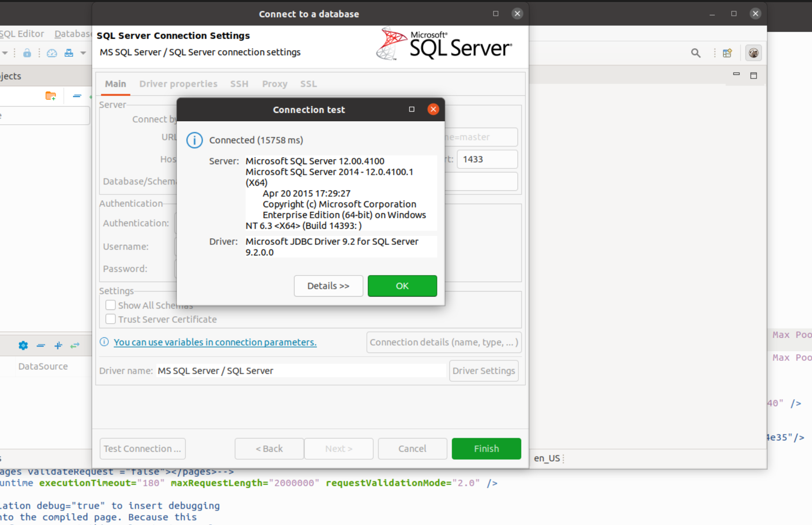Click Connection details (name, type, ...) button
The width and height of the screenshot is (812, 525).
pyautogui.click(x=444, y=342)
